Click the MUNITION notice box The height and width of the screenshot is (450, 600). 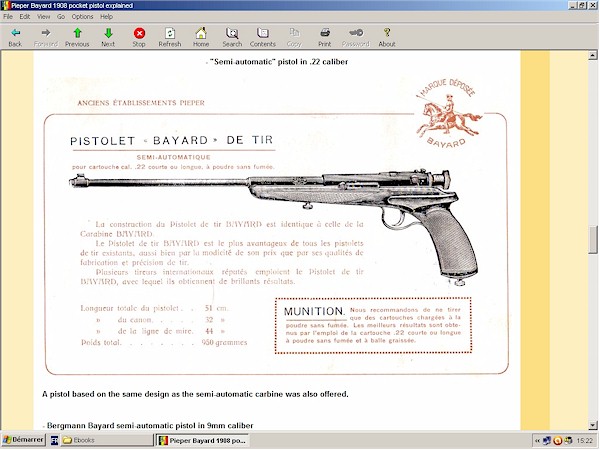pos(373,326)
